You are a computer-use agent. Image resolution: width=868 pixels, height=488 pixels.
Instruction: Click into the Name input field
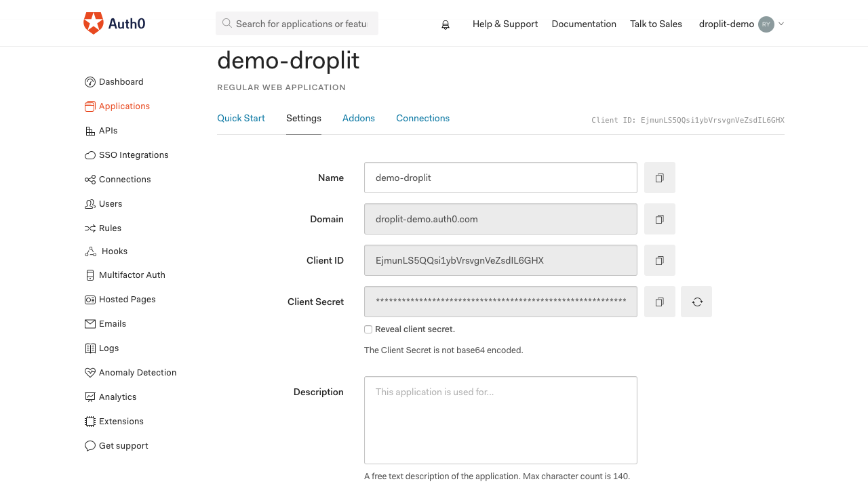pyautogui.click(x=500, y=178)
